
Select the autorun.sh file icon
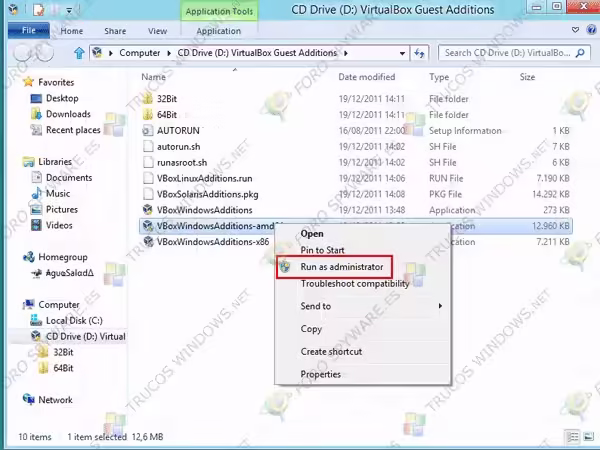(x=148, y=147)
